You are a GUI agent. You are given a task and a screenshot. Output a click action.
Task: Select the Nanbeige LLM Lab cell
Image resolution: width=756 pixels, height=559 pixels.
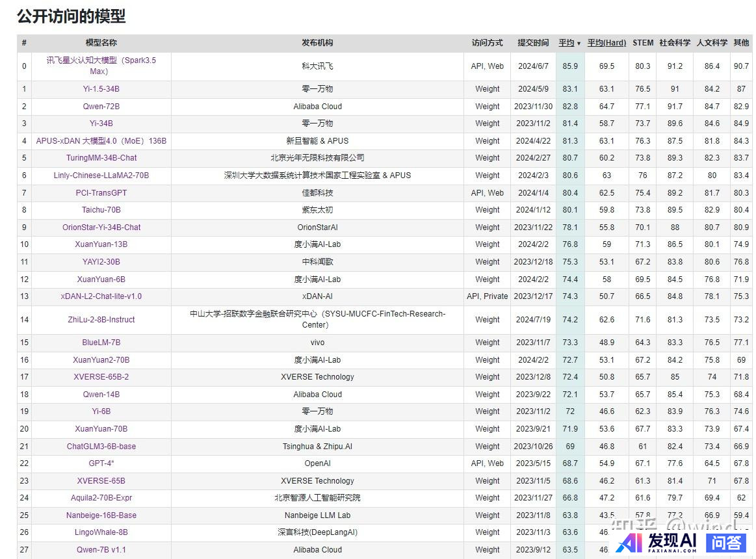[317, 515]
